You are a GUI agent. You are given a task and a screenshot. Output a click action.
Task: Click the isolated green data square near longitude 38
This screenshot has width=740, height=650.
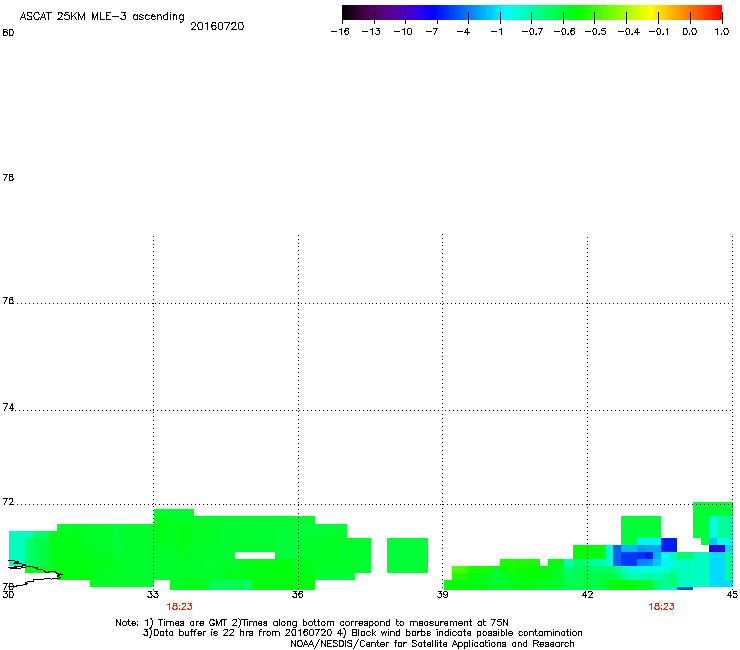(x=407, y=555)
